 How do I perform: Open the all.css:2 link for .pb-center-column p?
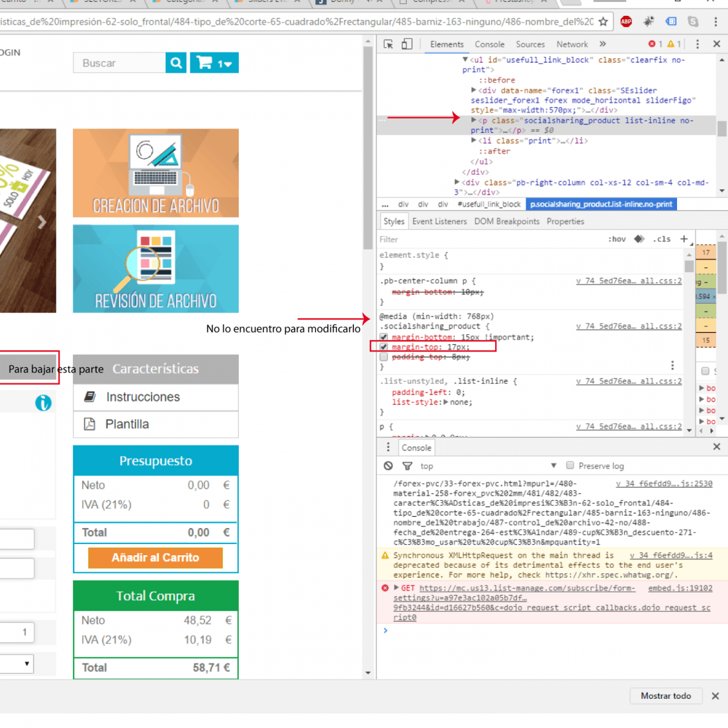(x=629, y=281)
